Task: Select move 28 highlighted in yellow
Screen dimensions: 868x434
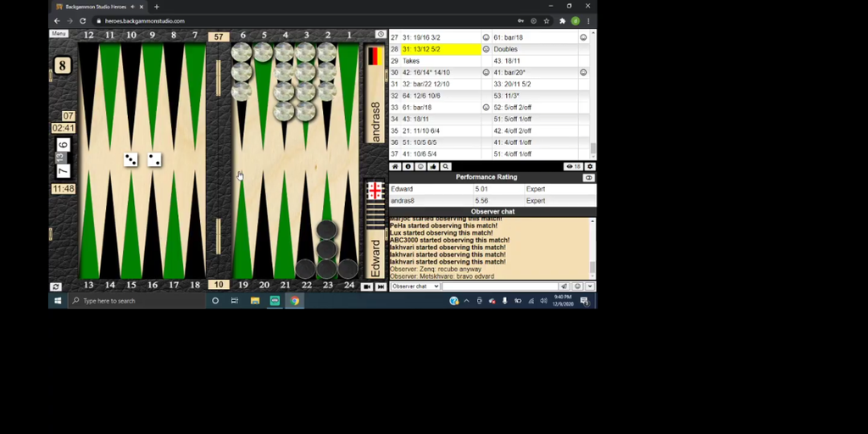Action: tap(440, 49)
